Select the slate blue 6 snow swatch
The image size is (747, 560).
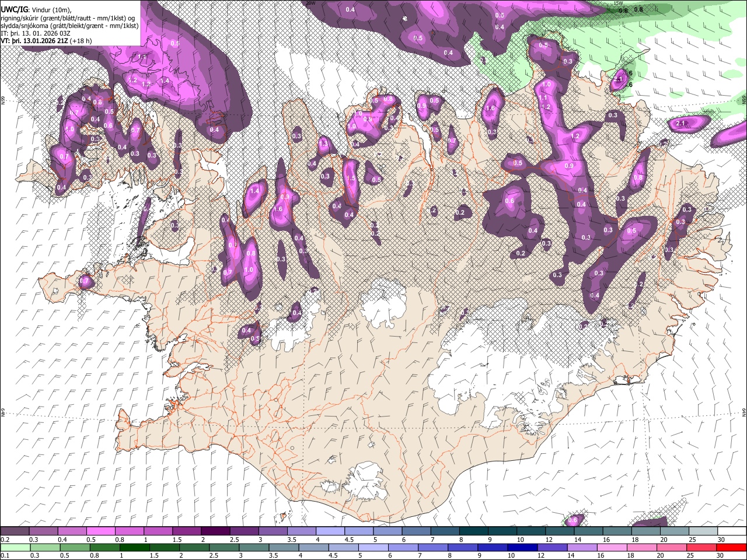[416, 531]
